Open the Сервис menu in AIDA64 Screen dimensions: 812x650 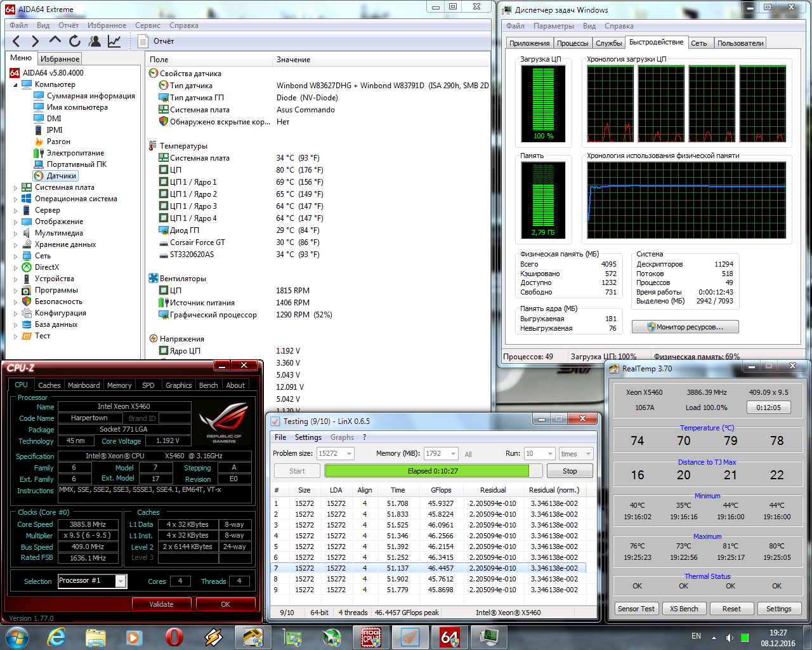click(x=148, y=25)
